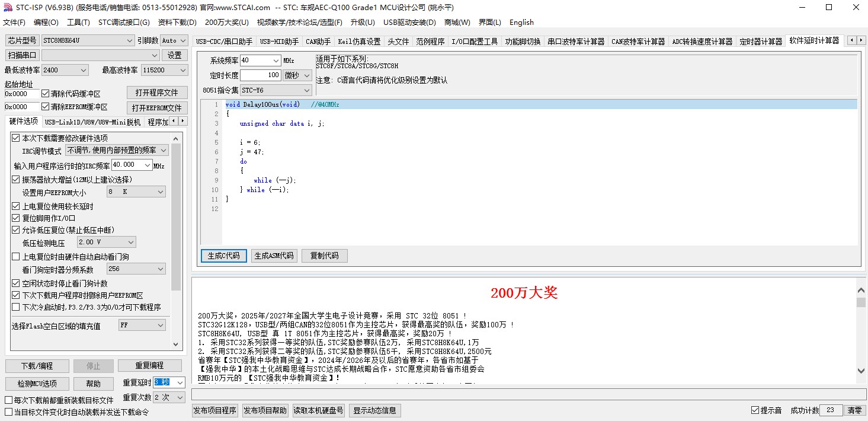Switch to the USB-CDC/串口助手 tab
The width and height of the screenshot is (868, 421).
[x=224, y=42]
